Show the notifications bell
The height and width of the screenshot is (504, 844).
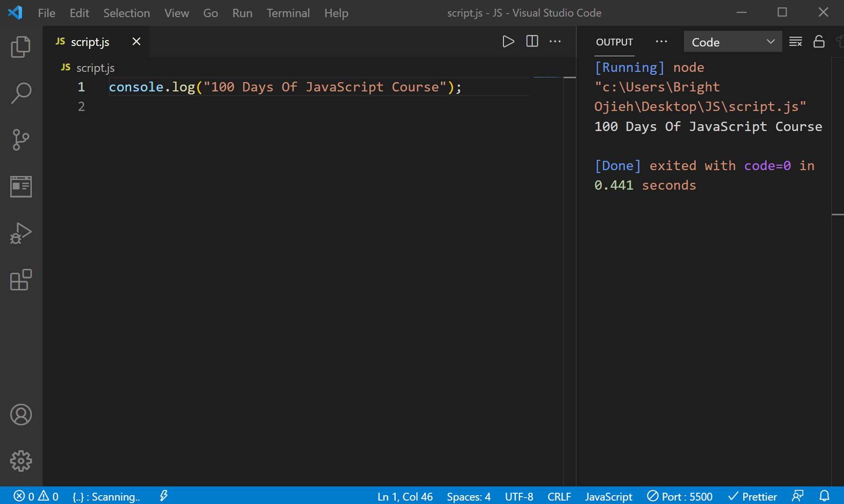825,496
